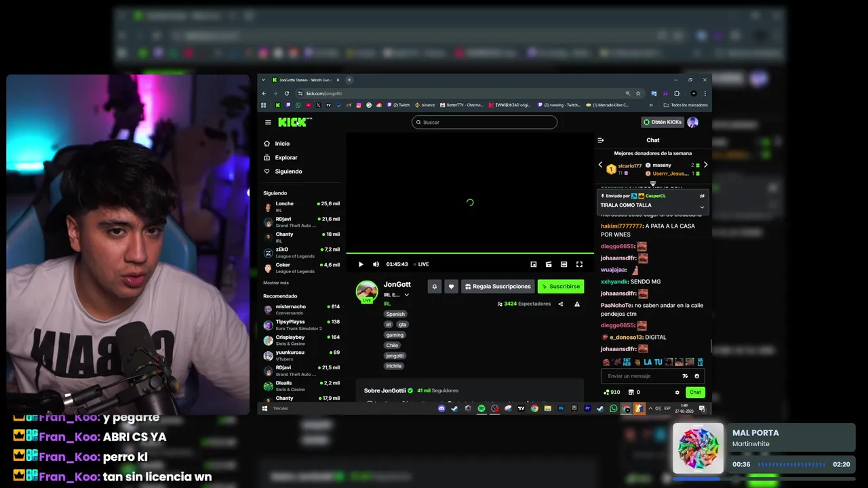
Task: Open Diealis recommended channel
Action: 302,386
